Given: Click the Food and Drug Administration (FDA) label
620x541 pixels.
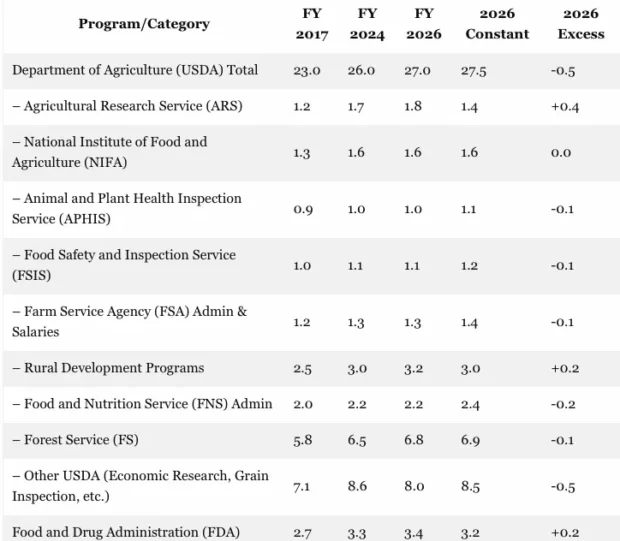Looking at the screenshot, I should (x=126, y=531).
